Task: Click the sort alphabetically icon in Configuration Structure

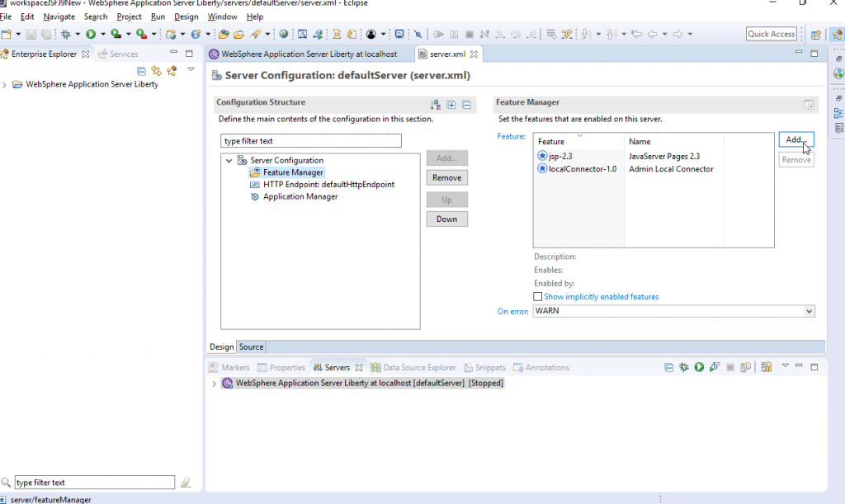Action: click(x=436, y=105)
